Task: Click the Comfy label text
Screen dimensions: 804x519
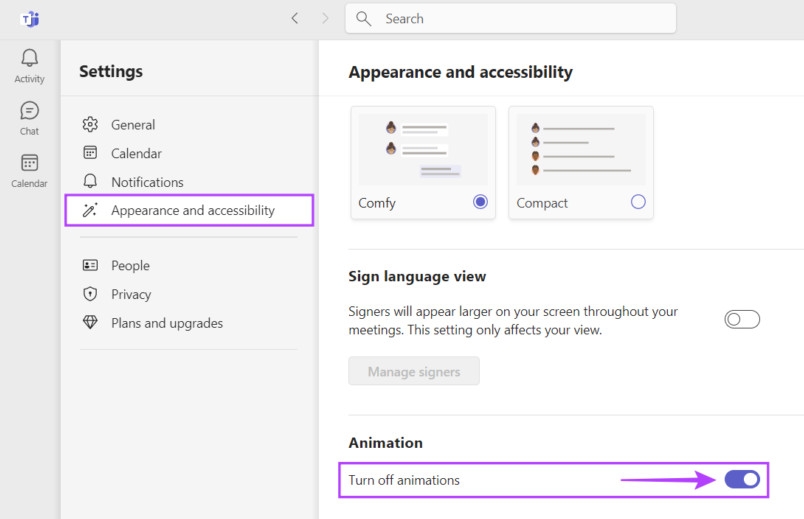Action: coord(377,203)
